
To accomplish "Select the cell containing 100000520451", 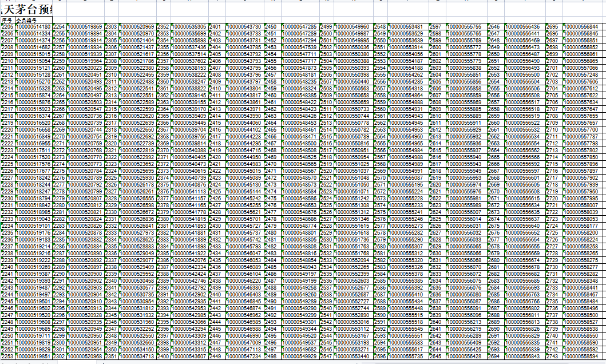I will pos(85,74).
